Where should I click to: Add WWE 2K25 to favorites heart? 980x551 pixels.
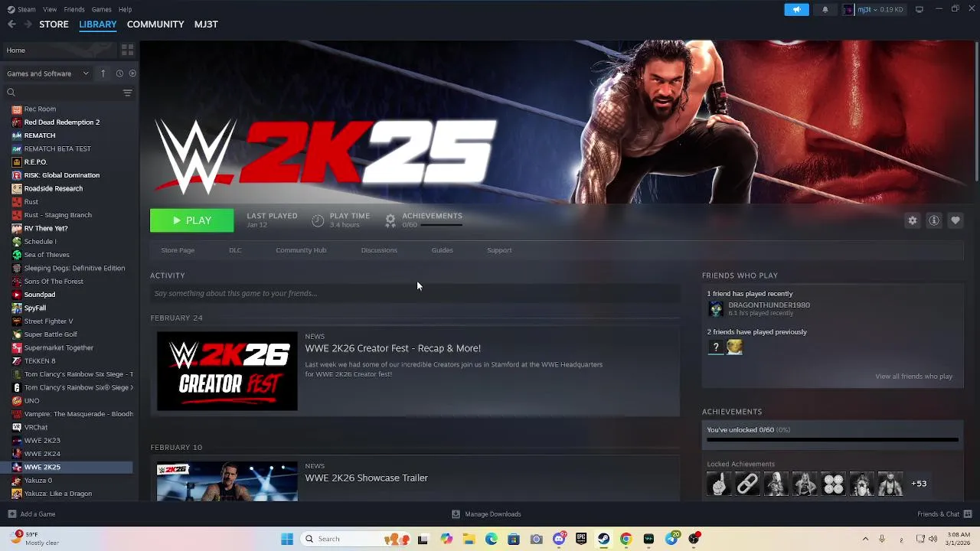pos(955,220)
